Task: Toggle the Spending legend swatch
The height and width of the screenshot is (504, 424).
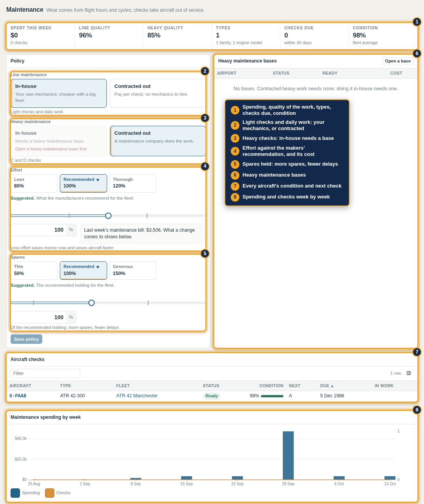Action: coord(15,493)
